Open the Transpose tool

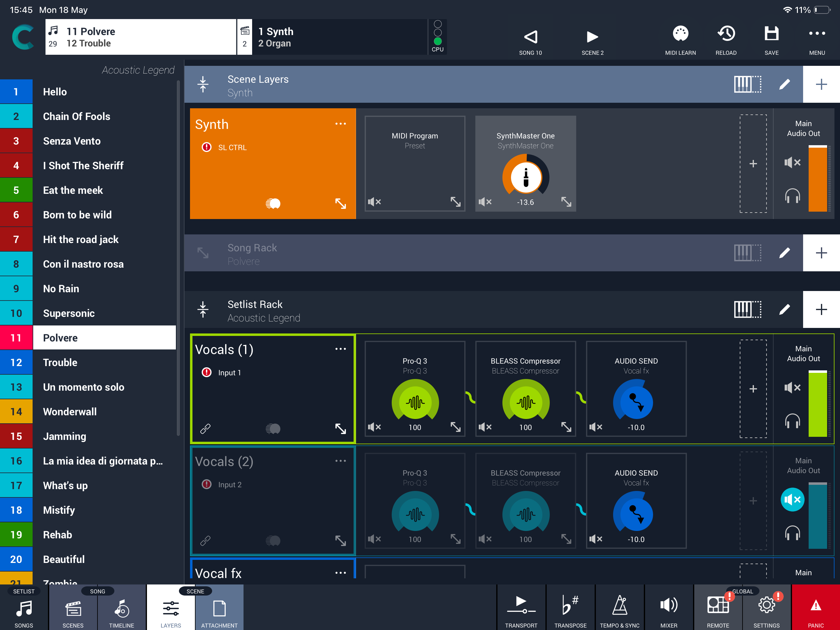[x=570, y=607]
